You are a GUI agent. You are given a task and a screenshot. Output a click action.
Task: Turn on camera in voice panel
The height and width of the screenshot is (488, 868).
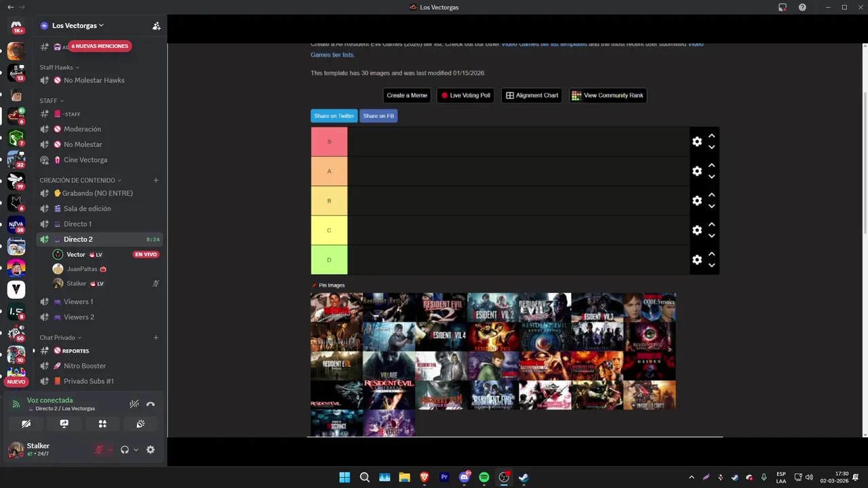coord(26,424)
